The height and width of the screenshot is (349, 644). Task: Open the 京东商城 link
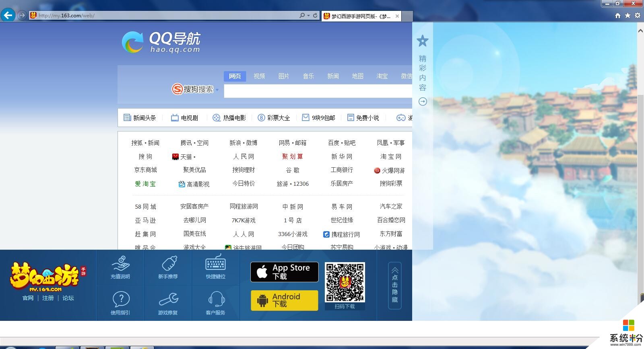coord(145,170)
